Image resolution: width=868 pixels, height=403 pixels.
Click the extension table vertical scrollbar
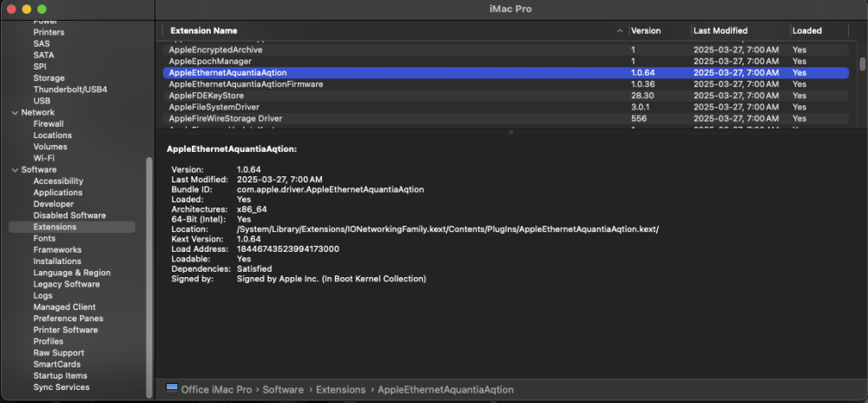point(862,64)
